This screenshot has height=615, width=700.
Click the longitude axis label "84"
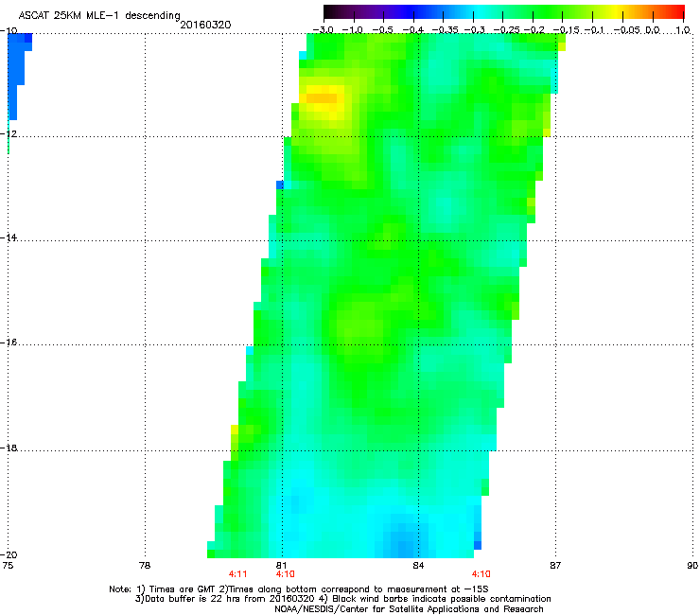pos(418,566)
